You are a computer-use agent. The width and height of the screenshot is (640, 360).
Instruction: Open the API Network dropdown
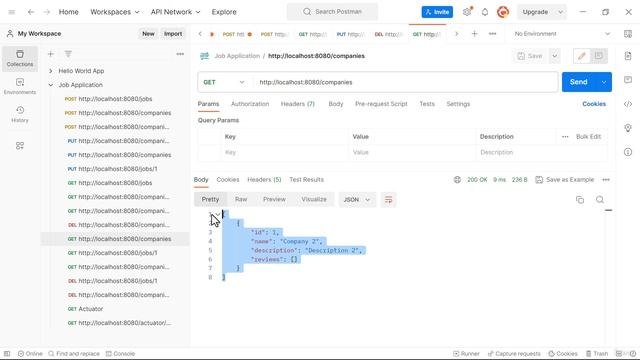[x=176, y=12]
